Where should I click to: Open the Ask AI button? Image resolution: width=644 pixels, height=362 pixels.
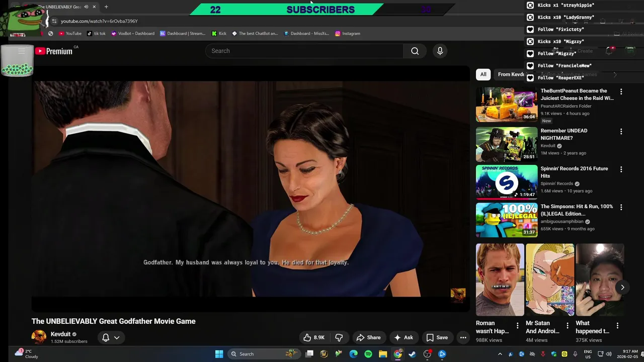tap(404, 337)
